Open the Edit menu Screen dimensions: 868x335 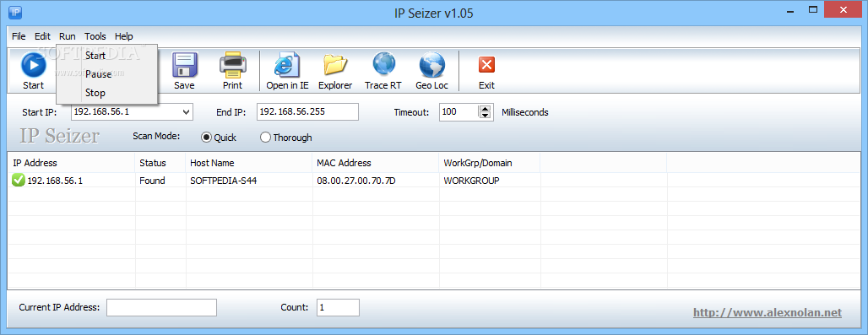pyautogui.click(x=42, y=36)
